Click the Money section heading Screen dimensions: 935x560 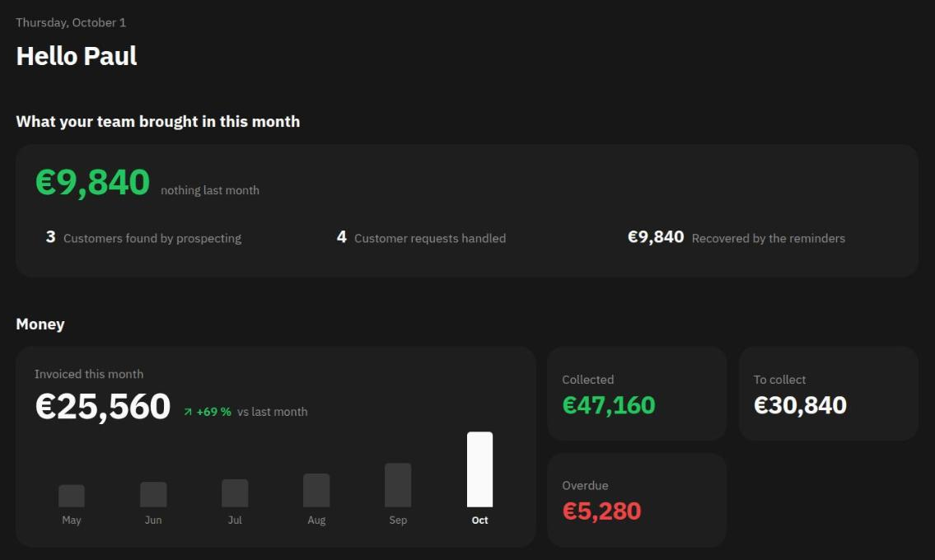[x=40, y=324]
